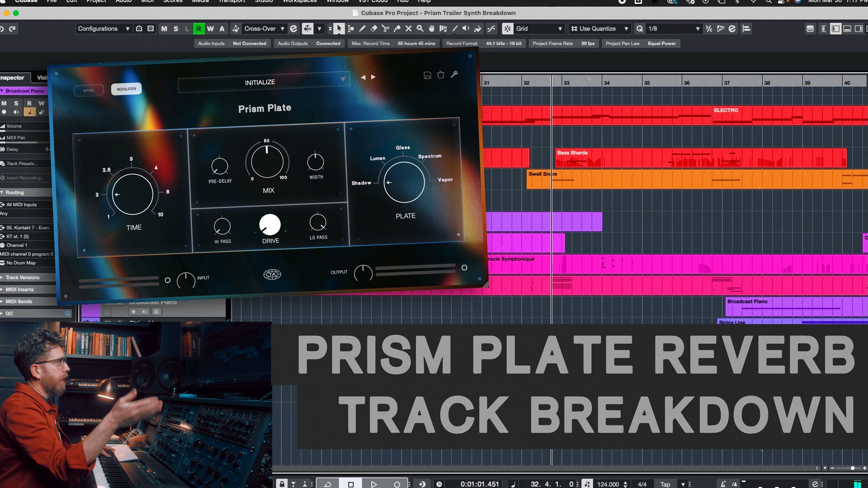
Task: Toggle the green Read automation R button
Action: [198, 28]
